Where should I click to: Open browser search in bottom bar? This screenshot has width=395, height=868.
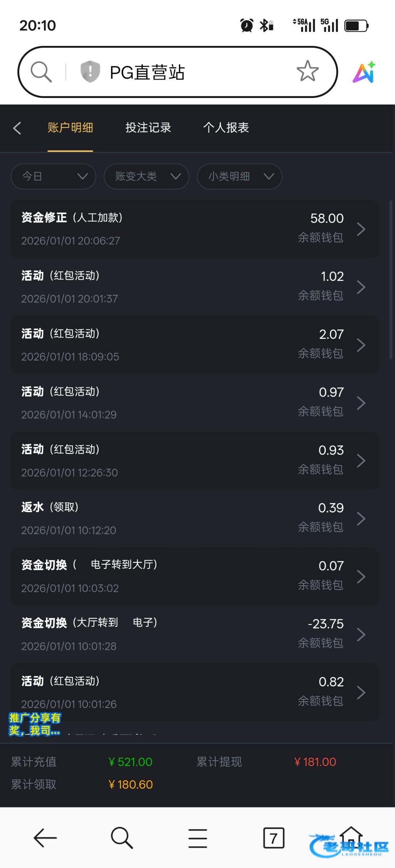click(122, 838)
